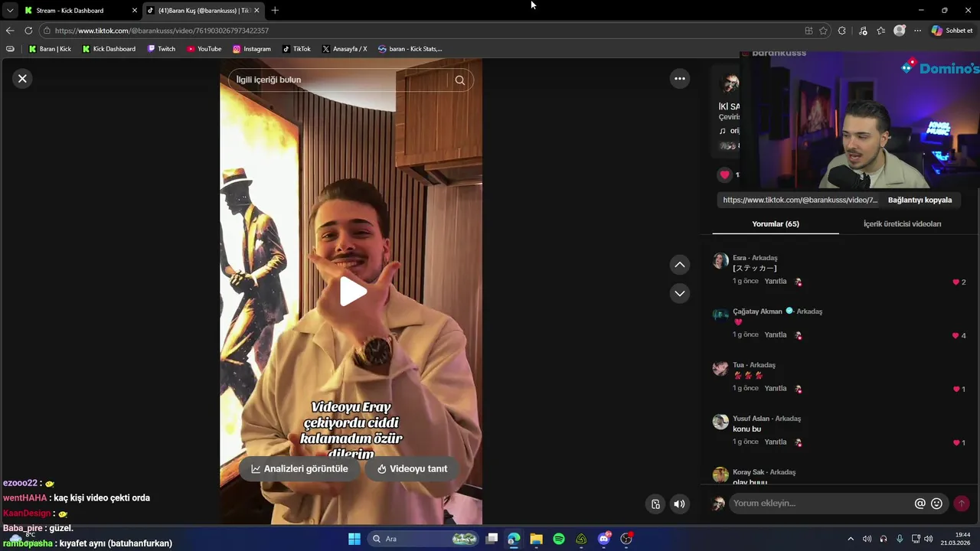Close the TikTok video viewer

[x=22, y=78]
